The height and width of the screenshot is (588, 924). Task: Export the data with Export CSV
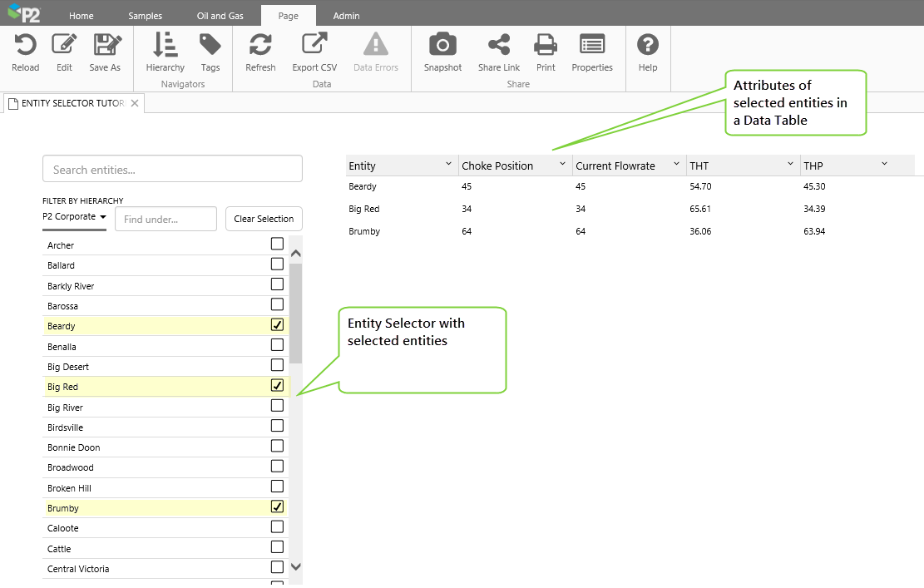[x=314, y=46]
